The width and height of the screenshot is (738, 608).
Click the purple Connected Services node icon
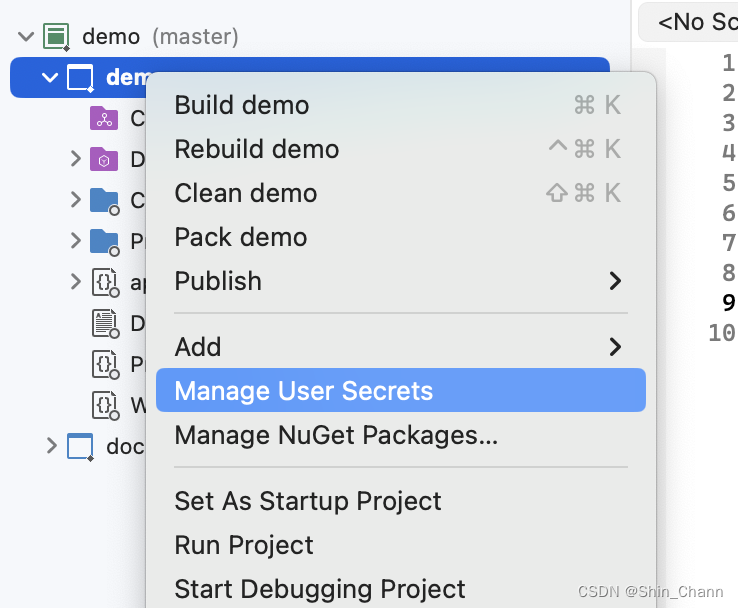click(x=103, y=118)
